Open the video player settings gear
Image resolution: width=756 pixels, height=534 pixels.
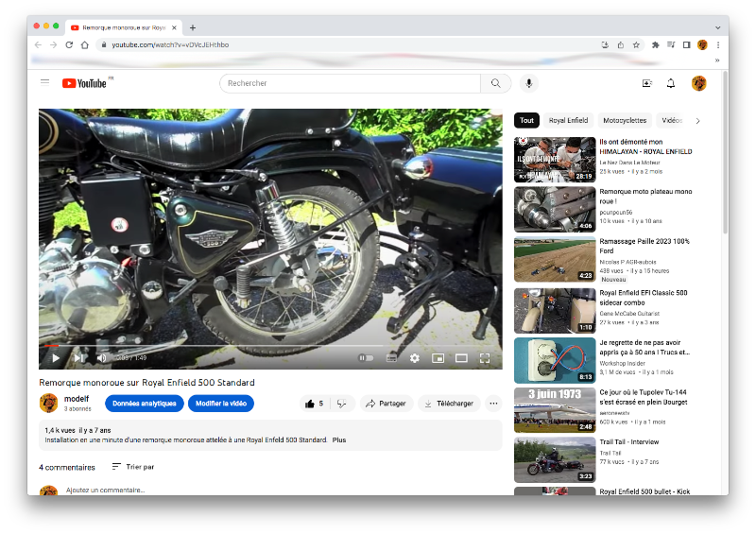click(414, 358)
